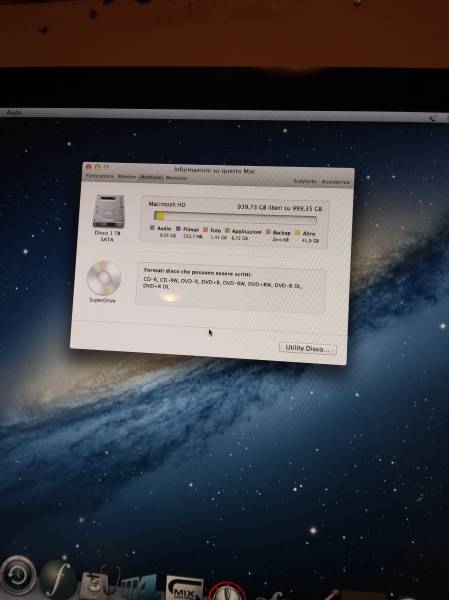This screenshot has width=449, height=600.
Task: Select the Macintosh HD hard disk icon
Action: [x=109, y=211]
